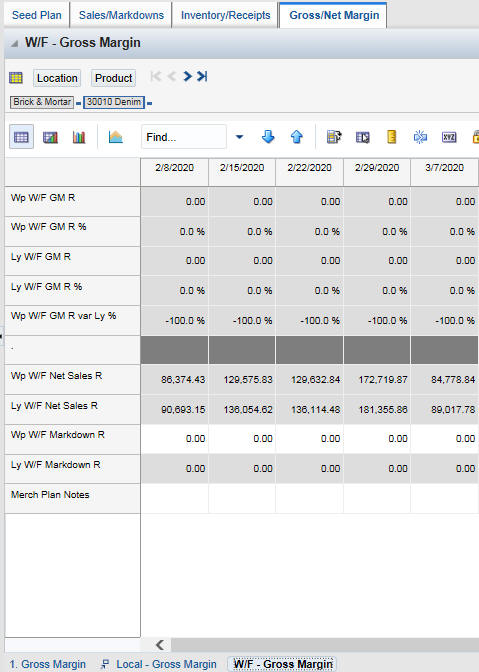The height and width of the screenshot is (672, 479).
Task: Click the blue synchronize toolbar icon
Action: pos(420,137)
